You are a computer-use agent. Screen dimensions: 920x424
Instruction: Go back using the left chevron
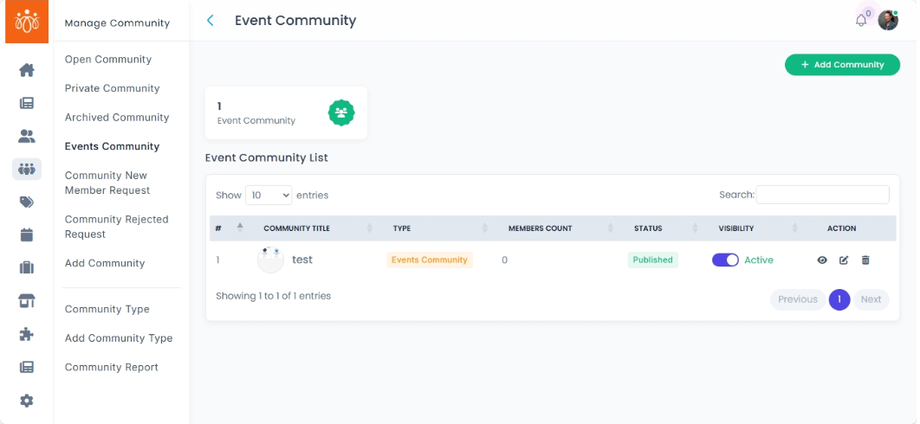pos(210,20)
